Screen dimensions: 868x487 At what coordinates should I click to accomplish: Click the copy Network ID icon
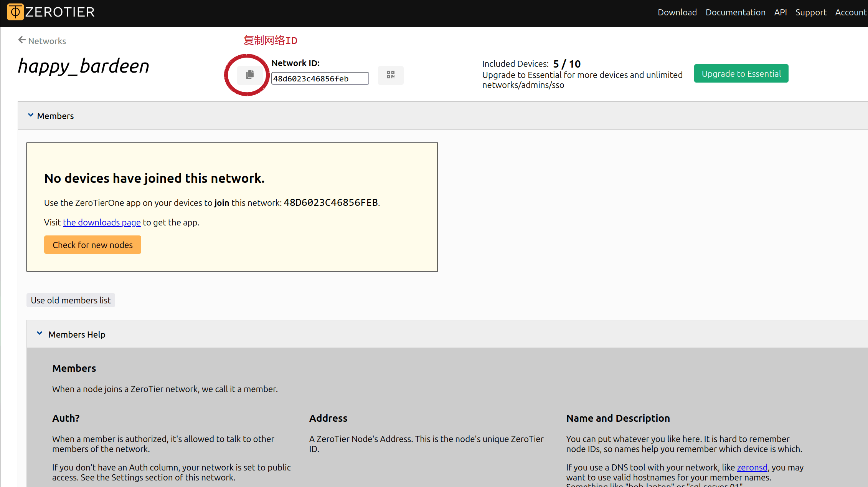(x=249, y=75)
